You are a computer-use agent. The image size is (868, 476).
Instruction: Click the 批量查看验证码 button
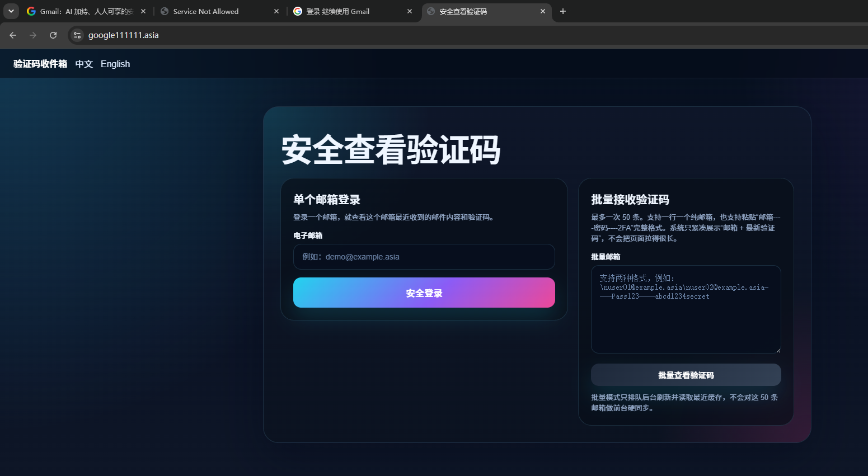click(686, 375)
